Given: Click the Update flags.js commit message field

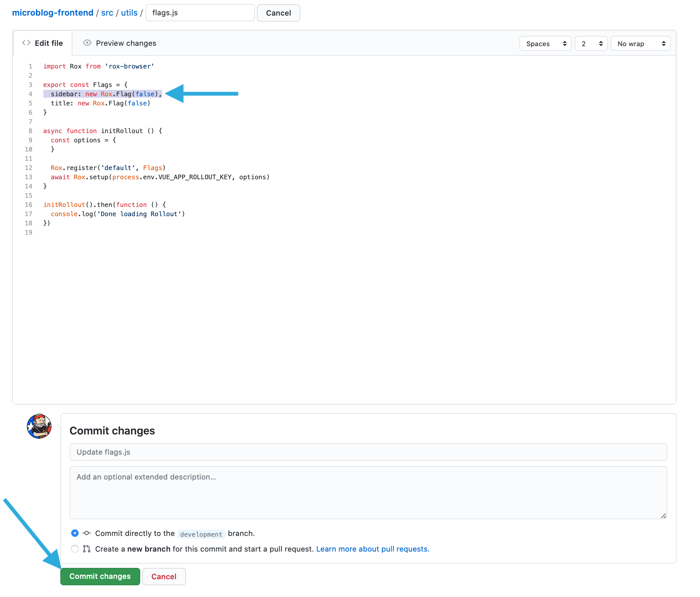Looking at the screenshot, I should 368,452.
